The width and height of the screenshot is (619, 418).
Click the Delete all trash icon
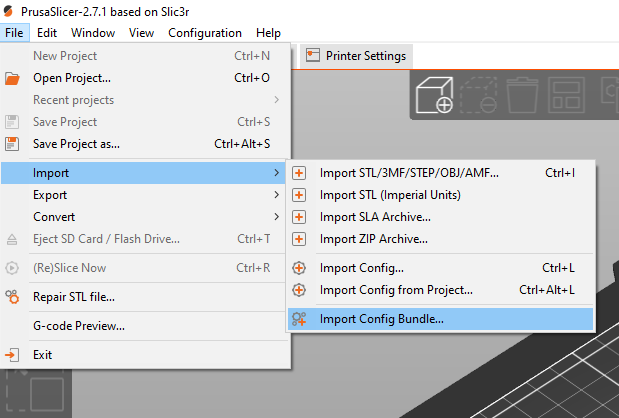point(522,95)
